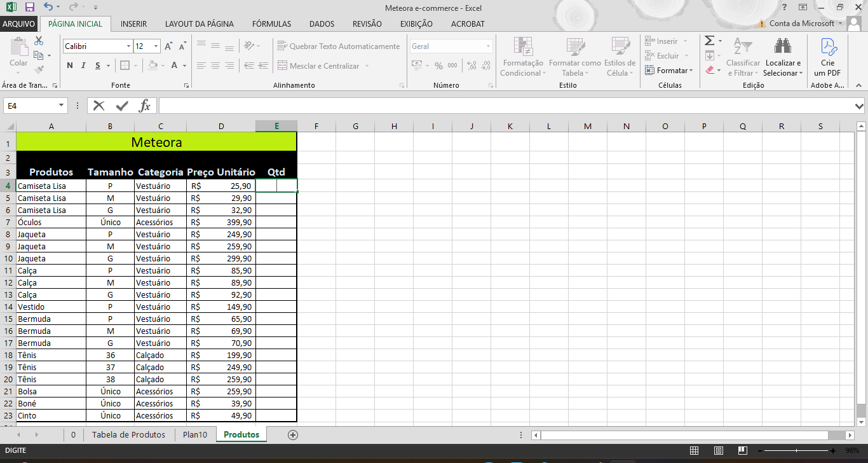This screenshot has width=868, height=463.
Task: Open the Plan10 sheet tab
Action: point(195,435)
